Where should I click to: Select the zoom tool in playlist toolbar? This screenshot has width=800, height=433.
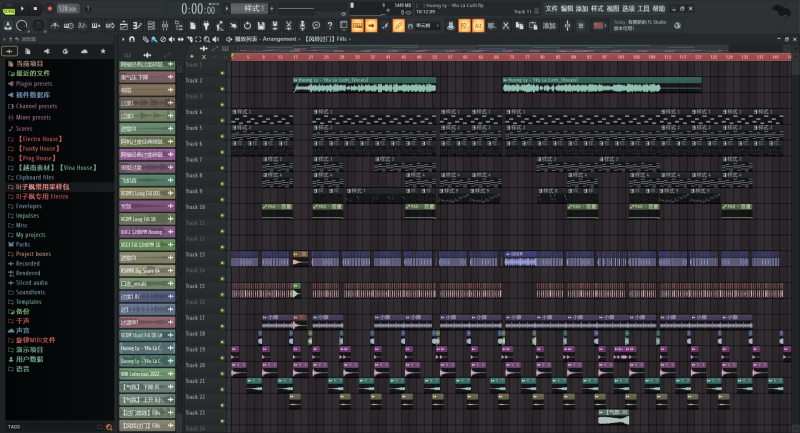click(207, 39)
